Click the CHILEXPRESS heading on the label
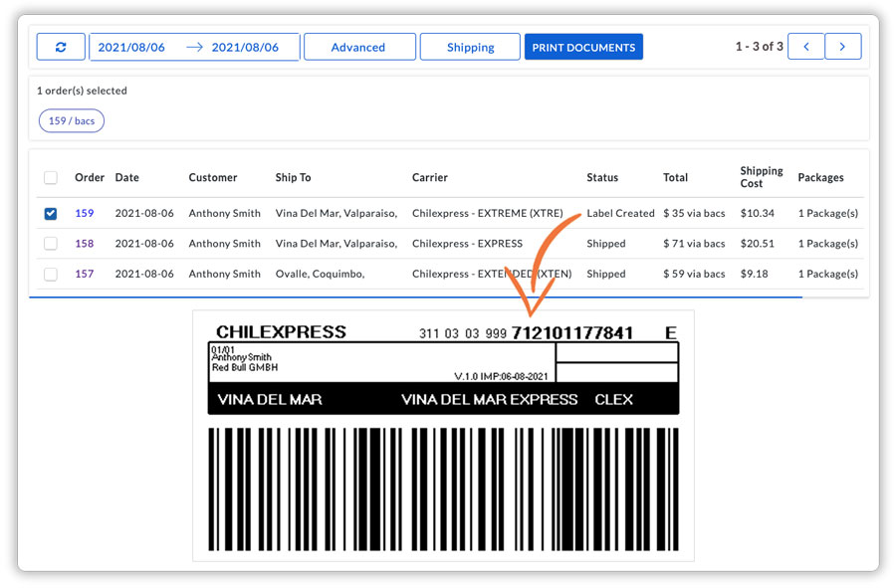896x588 pixels. pos(281,331)
